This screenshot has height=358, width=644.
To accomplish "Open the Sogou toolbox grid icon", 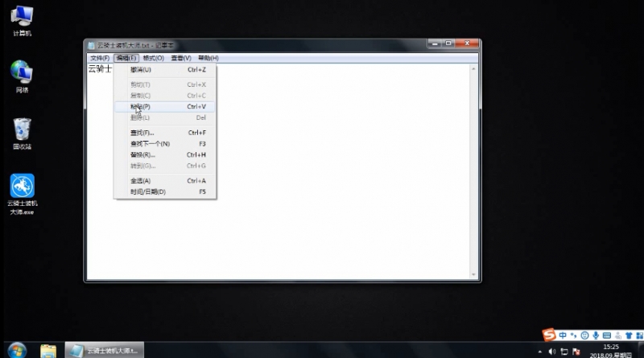I will [x=639, y=335].
